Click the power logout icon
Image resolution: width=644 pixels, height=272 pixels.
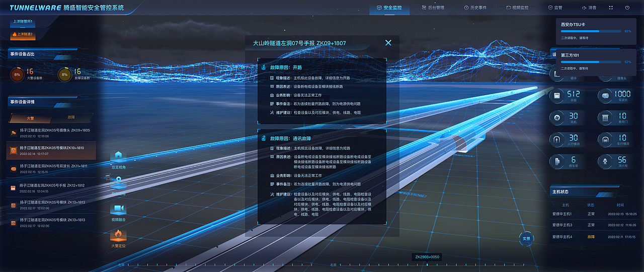[627, 8]
